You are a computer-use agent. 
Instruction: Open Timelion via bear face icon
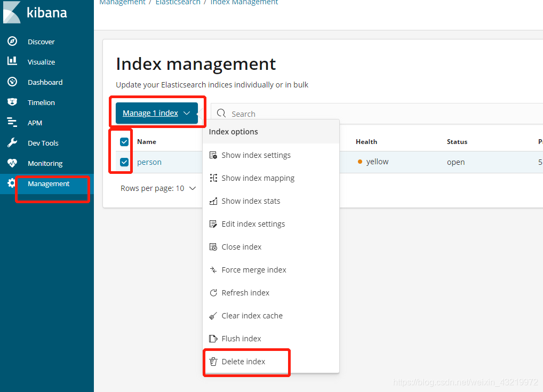tap(12, 102)
